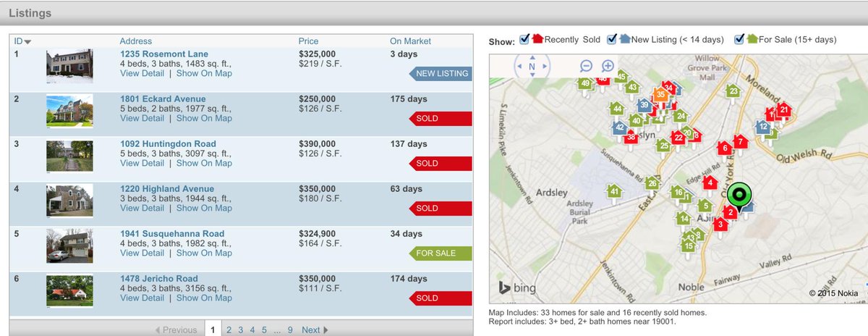868x336 pixels.
Task: Click Next page link
Action: (315, 330)
